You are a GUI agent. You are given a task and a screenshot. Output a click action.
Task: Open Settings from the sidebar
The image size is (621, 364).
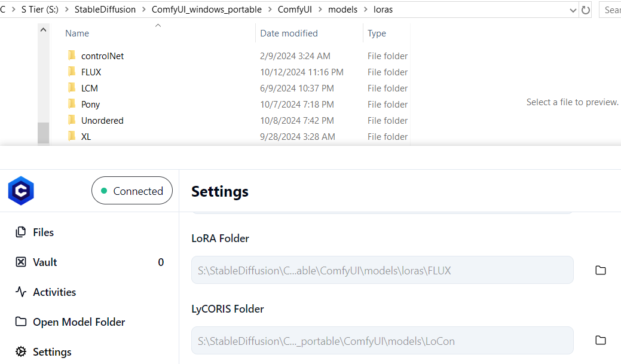52,352
